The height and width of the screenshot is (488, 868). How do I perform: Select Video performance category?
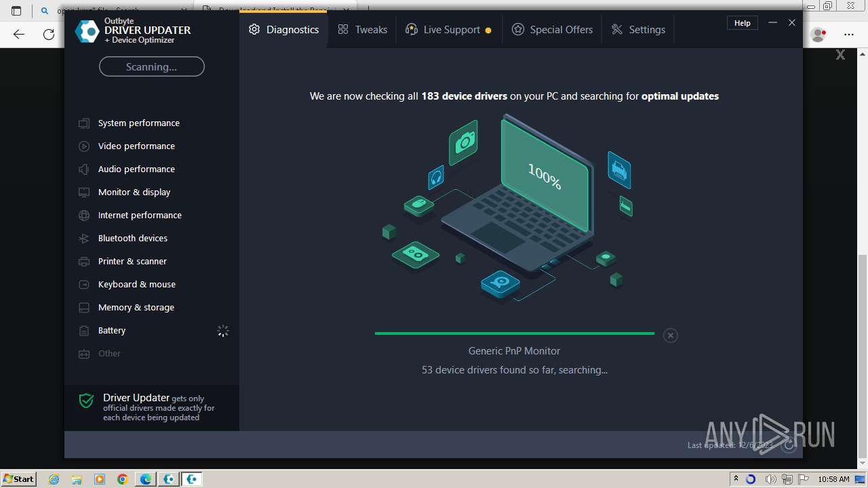(x=136, y=146)
